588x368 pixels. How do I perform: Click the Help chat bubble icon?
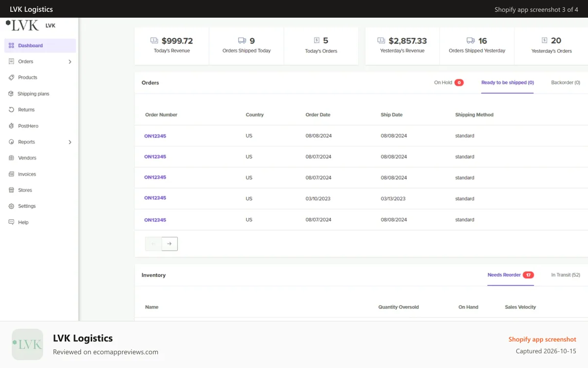[11, 222]
